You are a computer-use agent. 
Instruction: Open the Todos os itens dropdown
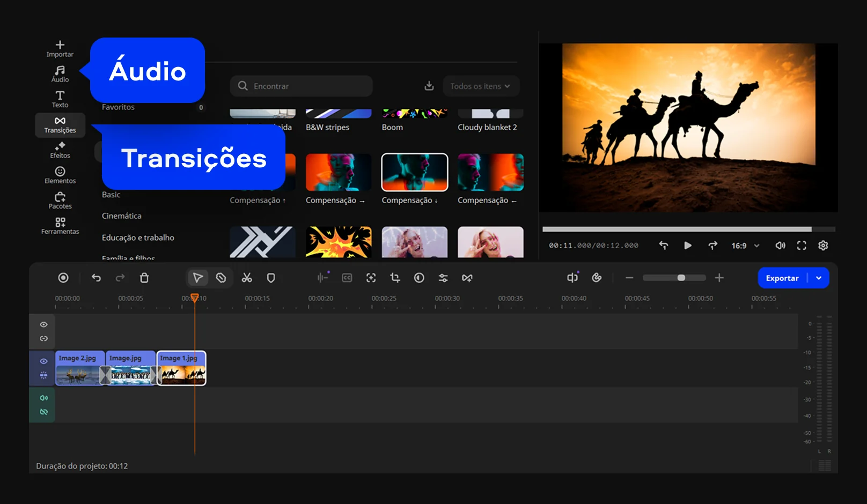tap(480, 86)
